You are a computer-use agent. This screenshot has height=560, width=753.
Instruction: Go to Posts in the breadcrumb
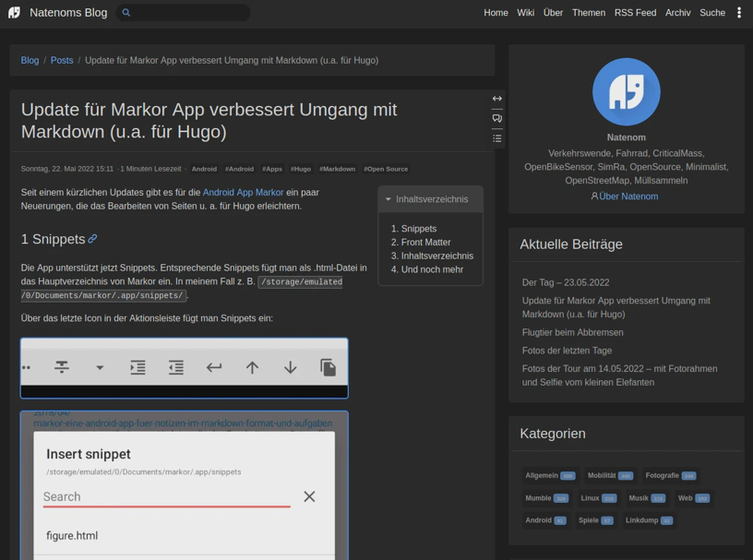point(62,60)
